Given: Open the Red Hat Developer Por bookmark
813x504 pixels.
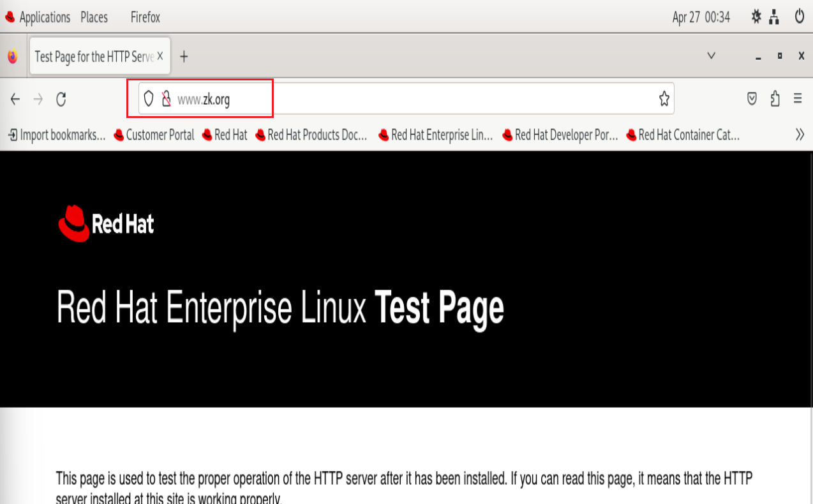Looking at the screenshot, I should pyautogui.click(x=560, y=135).
